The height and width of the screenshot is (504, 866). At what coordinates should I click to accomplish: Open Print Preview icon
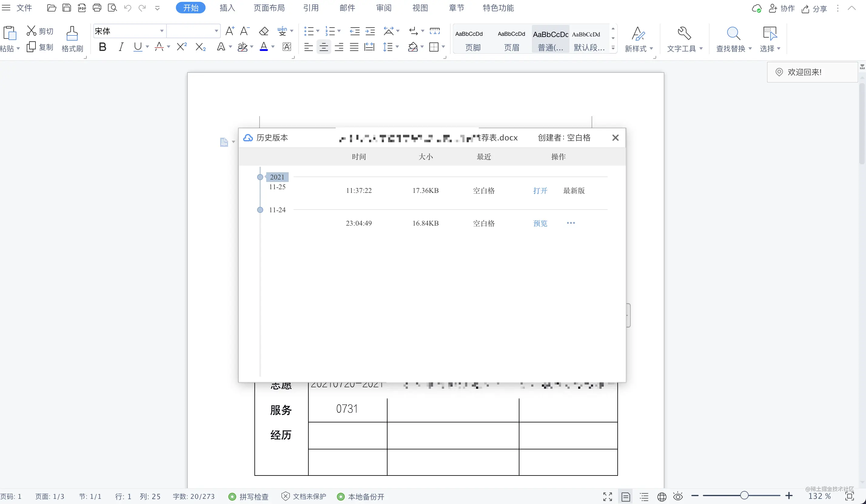[112, 8]
